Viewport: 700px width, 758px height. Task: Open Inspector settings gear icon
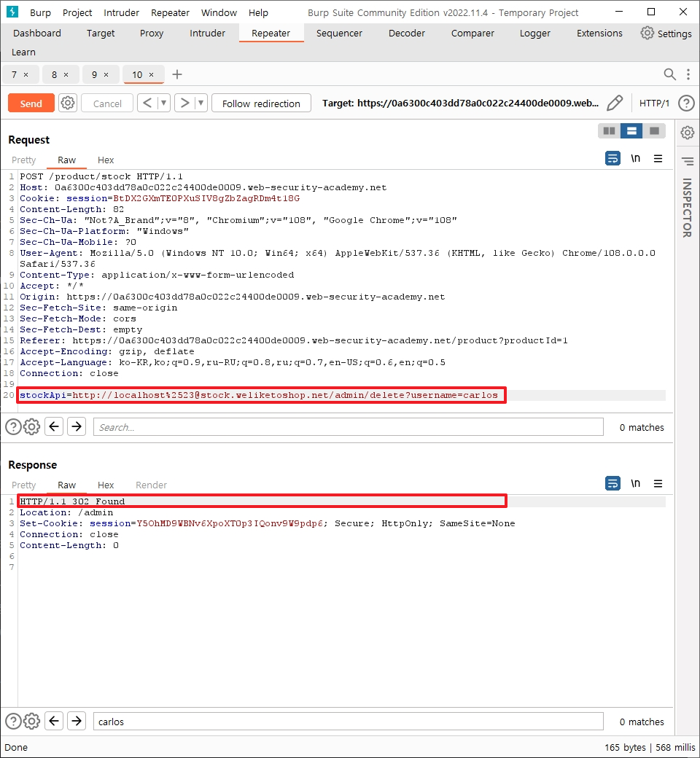[x=688, y=133]
